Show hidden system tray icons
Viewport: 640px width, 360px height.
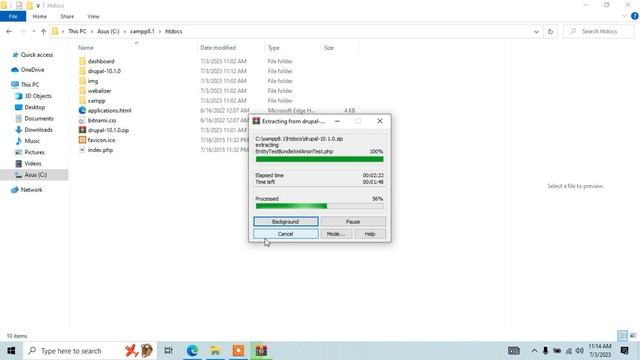coord(534,351)
